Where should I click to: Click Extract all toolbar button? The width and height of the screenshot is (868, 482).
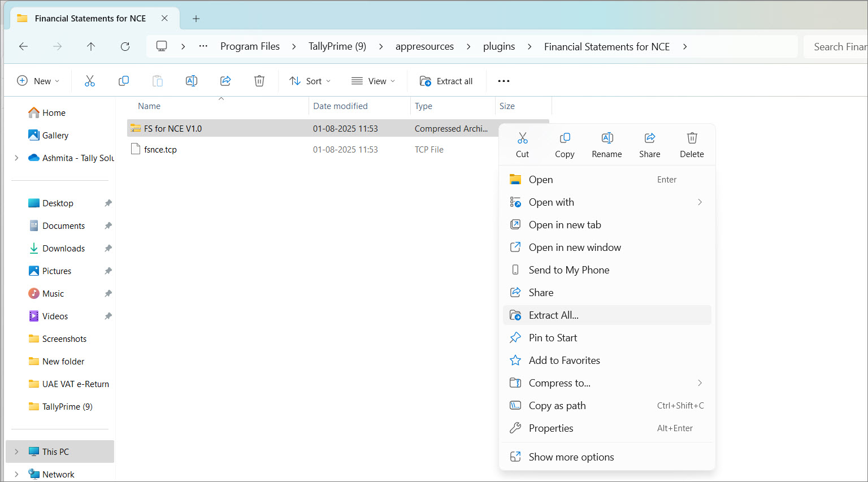click(x=446, y=81)
